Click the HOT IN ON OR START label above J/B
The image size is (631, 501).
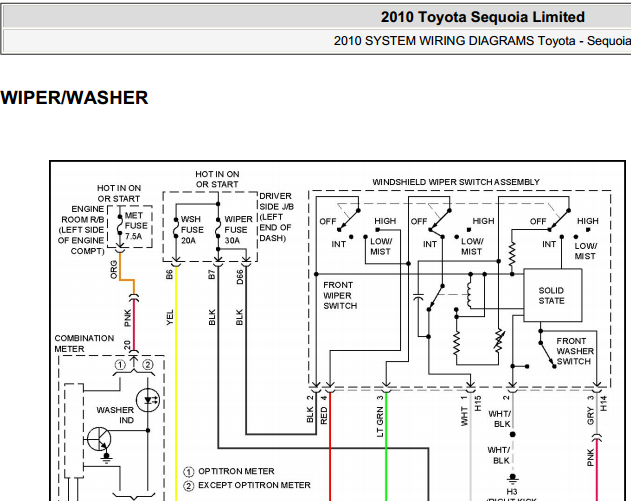217,179
